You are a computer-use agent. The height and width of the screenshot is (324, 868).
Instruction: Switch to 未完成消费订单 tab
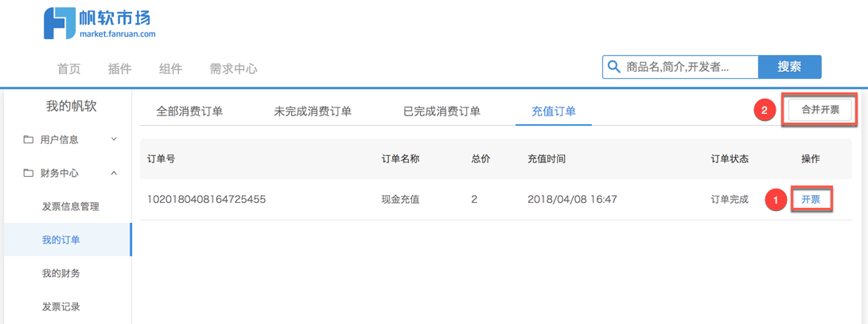tap(313, 111)
